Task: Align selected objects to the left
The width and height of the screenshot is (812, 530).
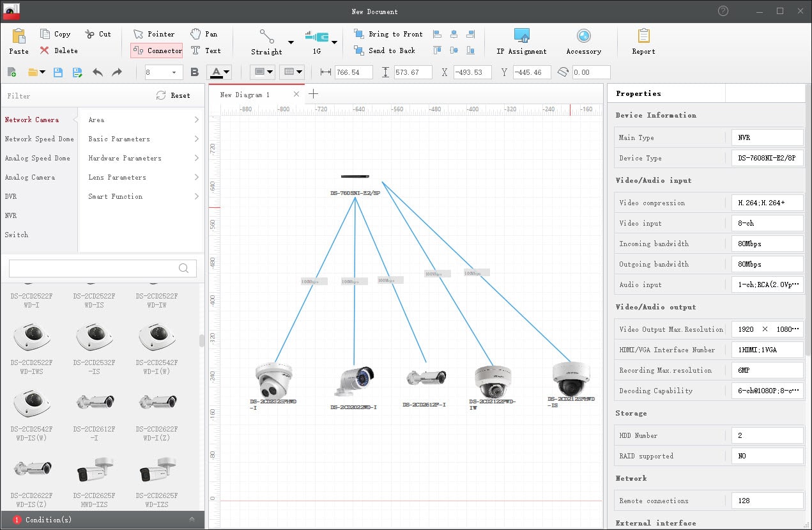Action: pyautogui.click(x=438, y=34)
